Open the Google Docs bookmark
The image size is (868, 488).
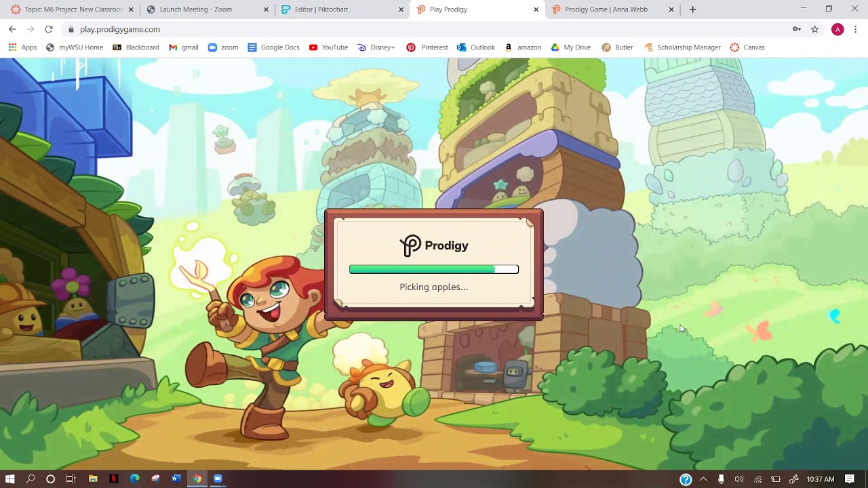coord(273,47)
